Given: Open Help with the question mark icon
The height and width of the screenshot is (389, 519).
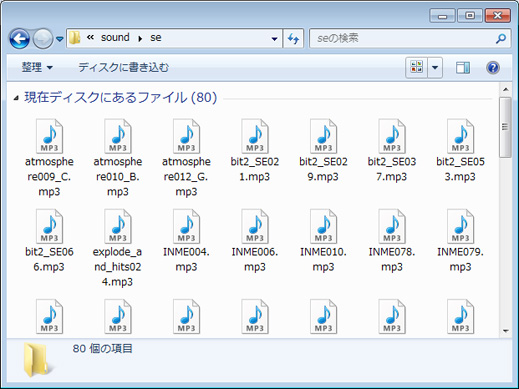Looking at the screenshot, I should pos(493,68).
